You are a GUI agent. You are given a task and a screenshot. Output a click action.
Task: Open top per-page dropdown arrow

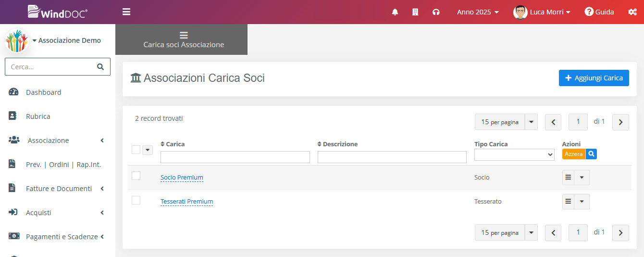tap(531, 122)
